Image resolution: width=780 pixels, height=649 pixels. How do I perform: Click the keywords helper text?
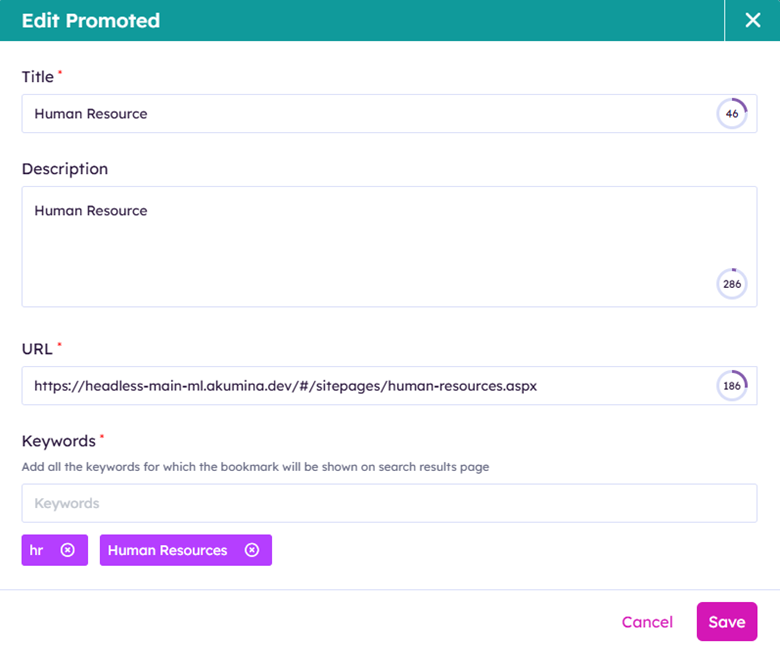pyautogui.click(x=255, y=467)
